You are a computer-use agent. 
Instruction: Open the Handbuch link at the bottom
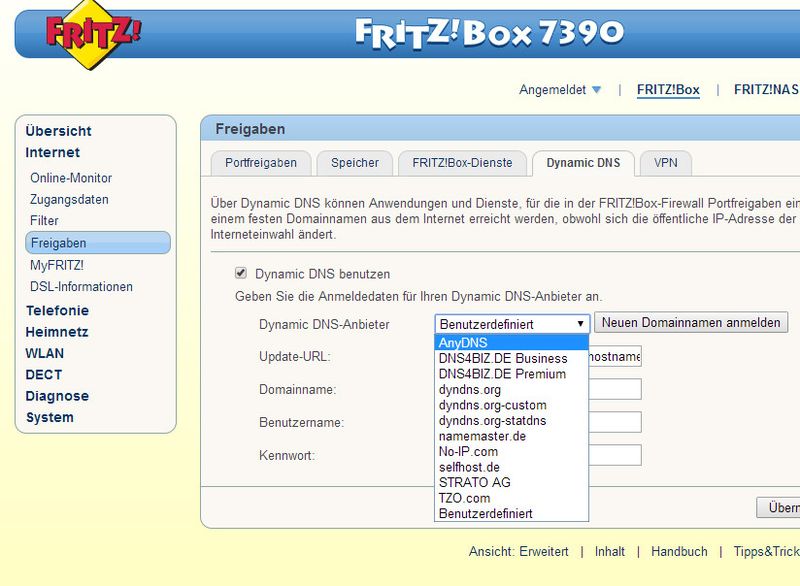click(681, 551)
